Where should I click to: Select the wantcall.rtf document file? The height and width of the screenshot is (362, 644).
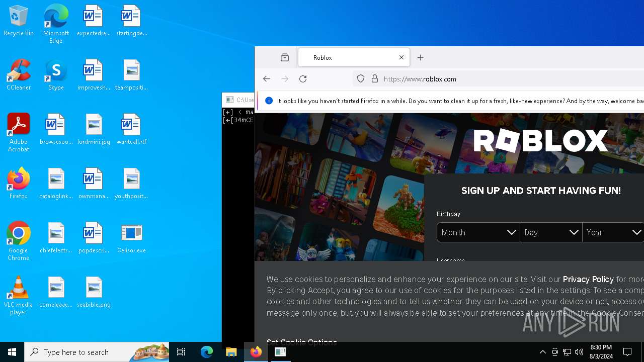pos(131,130)
